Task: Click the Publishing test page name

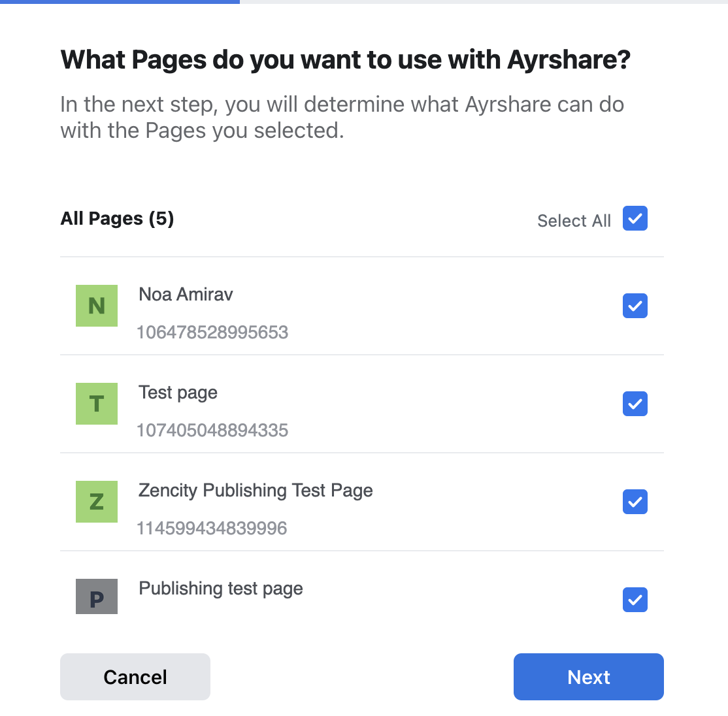Action: pyautogui.click(x=221, y=589)
